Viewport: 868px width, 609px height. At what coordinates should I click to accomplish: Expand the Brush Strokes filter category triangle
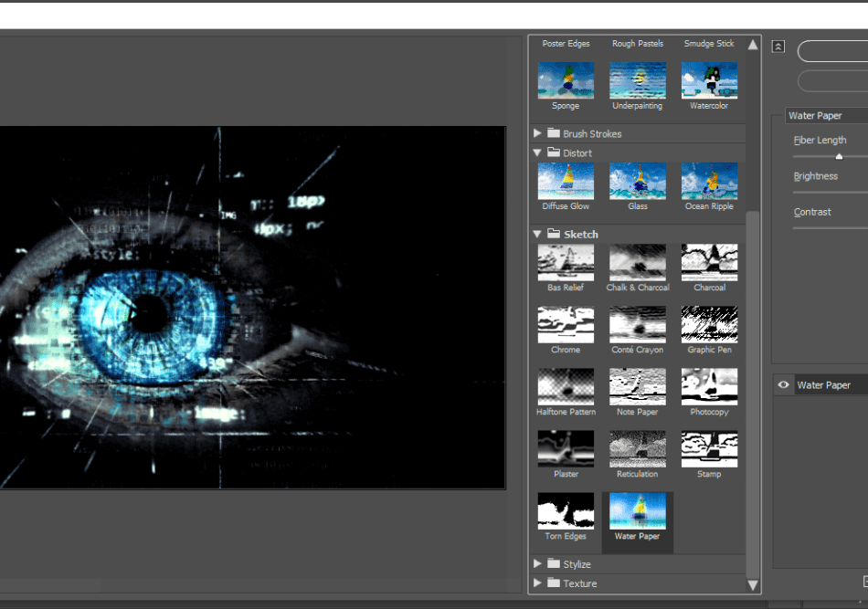point(537,132)
